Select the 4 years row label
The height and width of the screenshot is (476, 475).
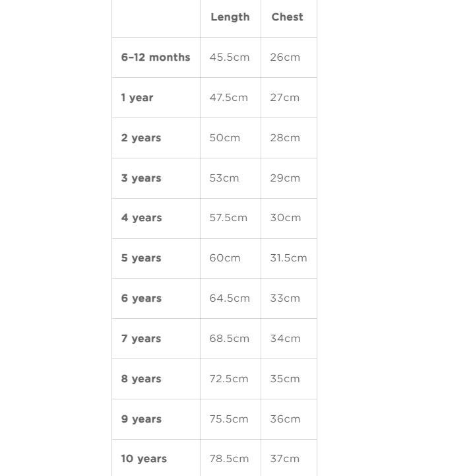pos(141,218)
